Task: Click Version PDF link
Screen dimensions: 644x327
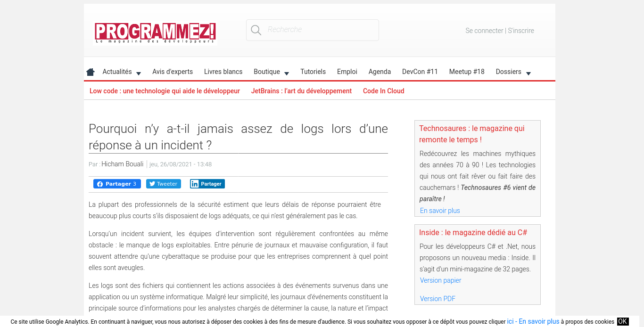Action: [438, 299]
